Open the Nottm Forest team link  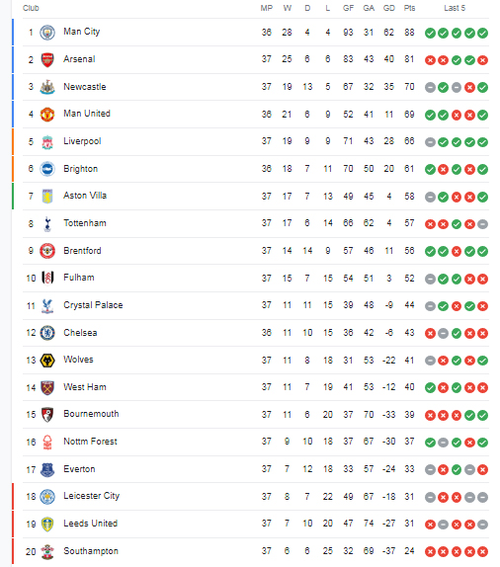click(90, 442)
